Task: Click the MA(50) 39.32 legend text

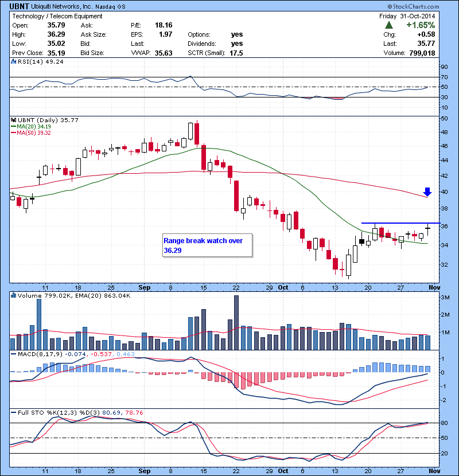Action: pos(34,133)
